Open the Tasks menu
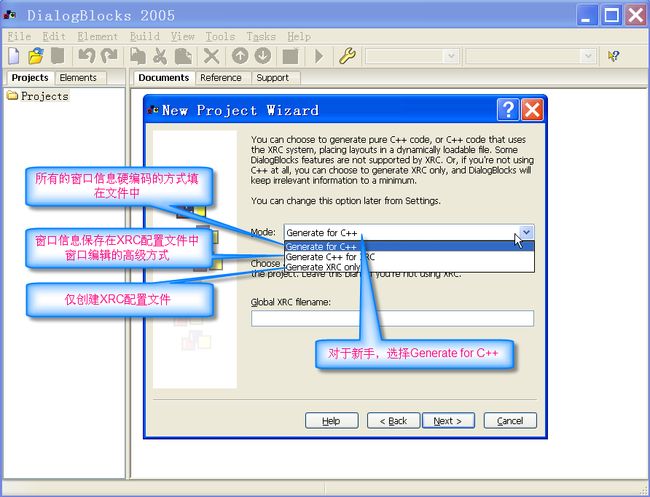The height and width of the screenshot is (497, 650). [x=261, y=36]
